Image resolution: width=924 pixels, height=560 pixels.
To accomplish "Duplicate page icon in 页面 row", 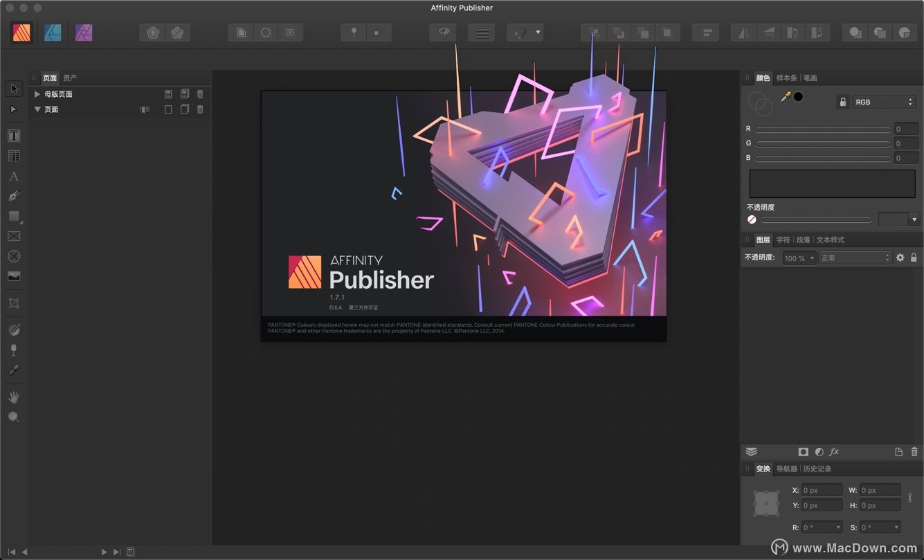I will click(185, 109).
